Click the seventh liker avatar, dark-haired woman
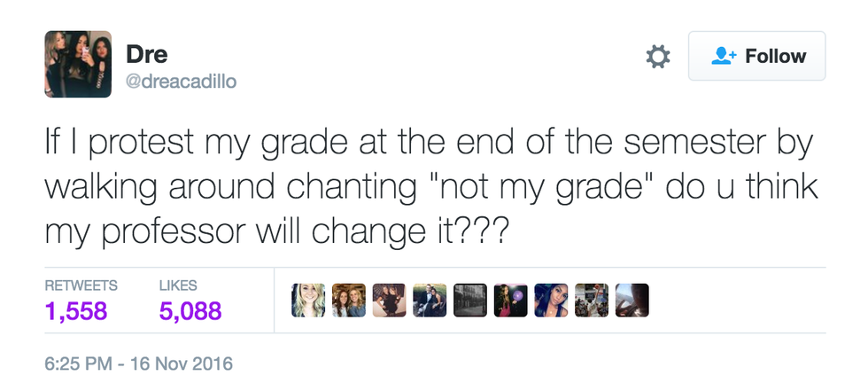 [x=551, y=301]
